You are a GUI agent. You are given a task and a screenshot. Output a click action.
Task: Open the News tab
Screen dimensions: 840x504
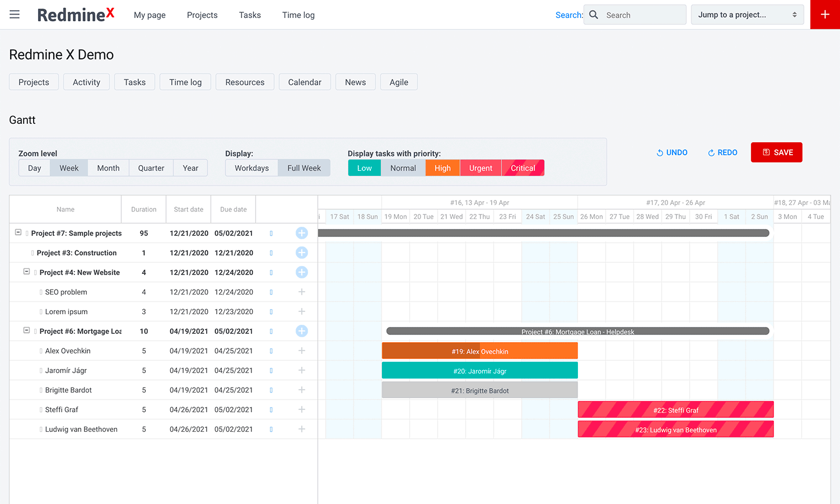356,82
